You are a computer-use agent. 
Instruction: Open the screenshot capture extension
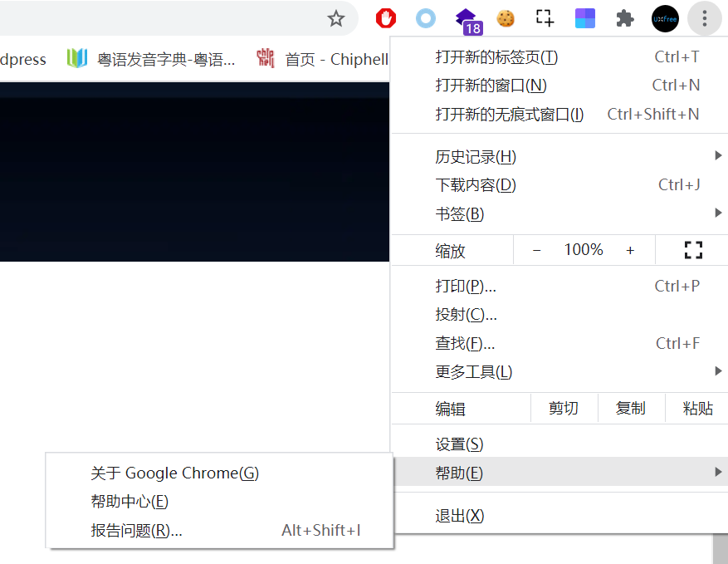point(545,17)
